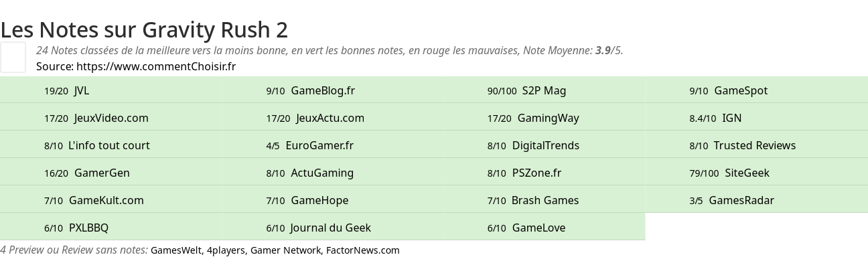Select the GameSpot 9/10 rating
This screenshot has width=868, height=257.
[x=757, y=90]
